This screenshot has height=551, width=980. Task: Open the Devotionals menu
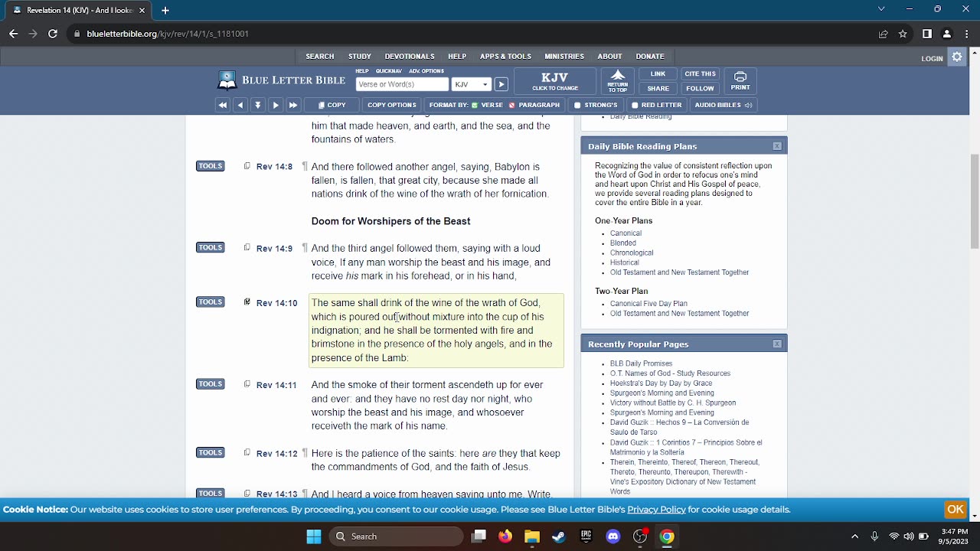tap(410, 57)
